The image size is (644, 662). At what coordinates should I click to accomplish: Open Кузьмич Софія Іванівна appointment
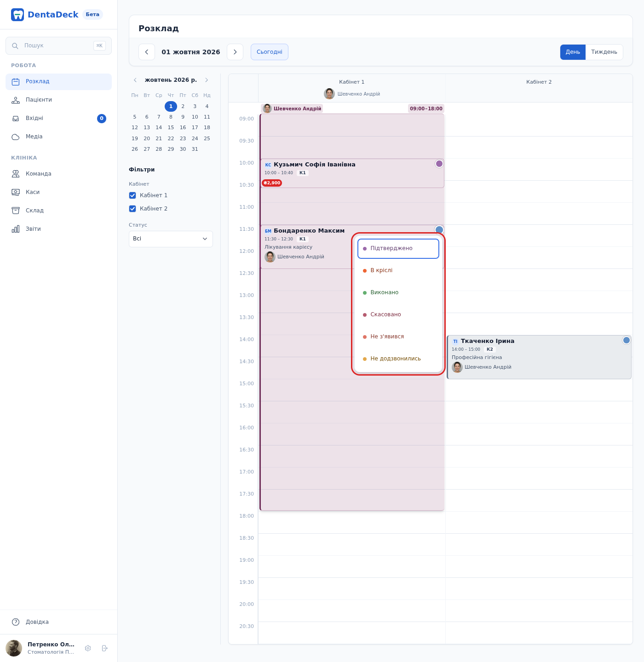pyautogui.click(x=352, y=173)
